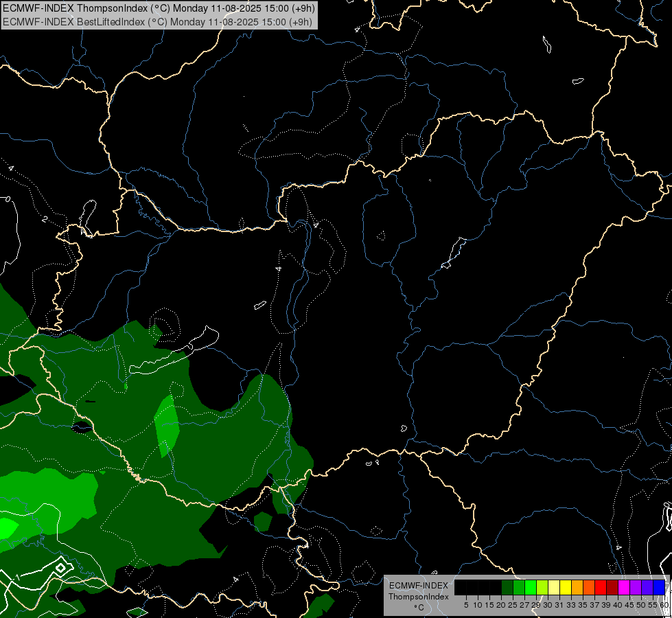Viewport: 672px width, 618px height.
Task: Click the ThompsonIndex title line at top
Action: (x=159, y=8)
